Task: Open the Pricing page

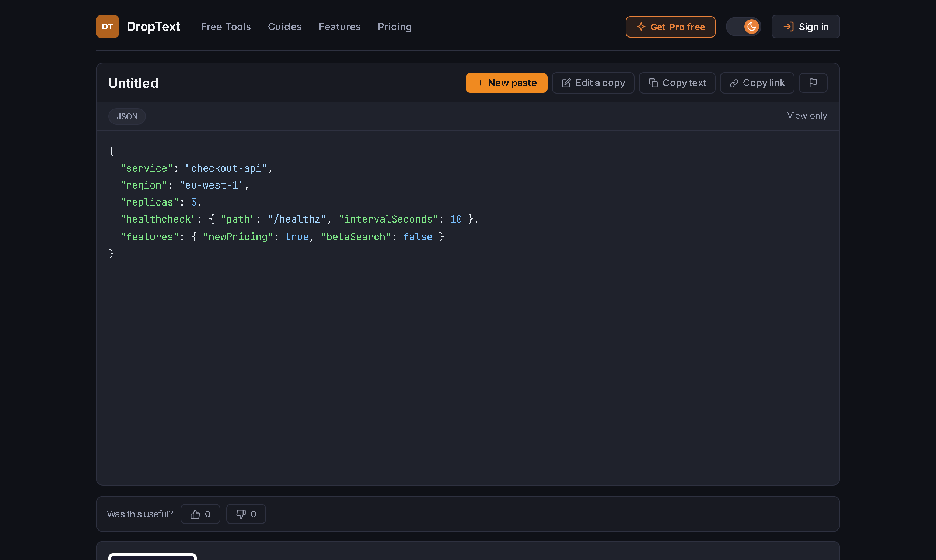Action: [x=394, y=27]
